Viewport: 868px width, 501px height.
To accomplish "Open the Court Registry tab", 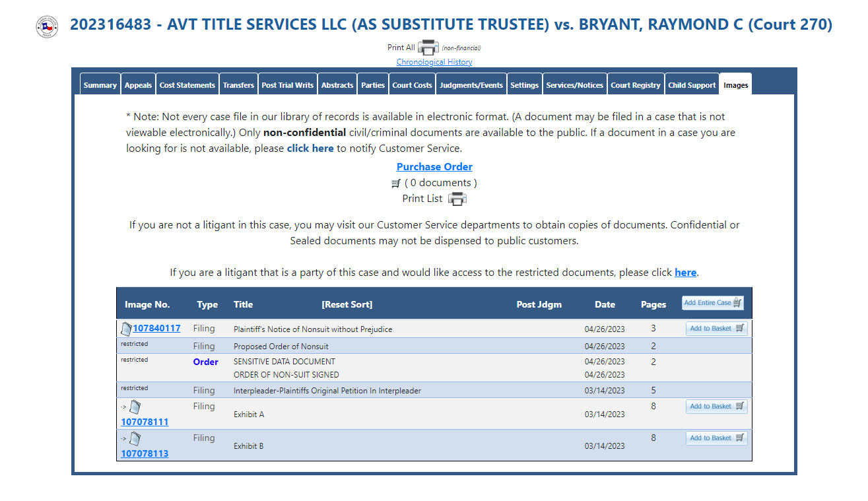I will pos(636,84).
